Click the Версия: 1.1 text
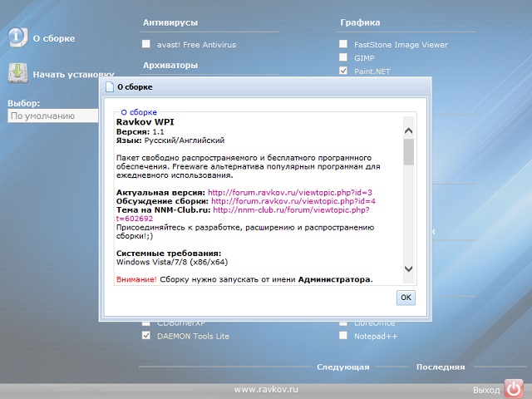The height and width of the screenshot is (399, 532). pyautogui.click(x=140, y=131)
